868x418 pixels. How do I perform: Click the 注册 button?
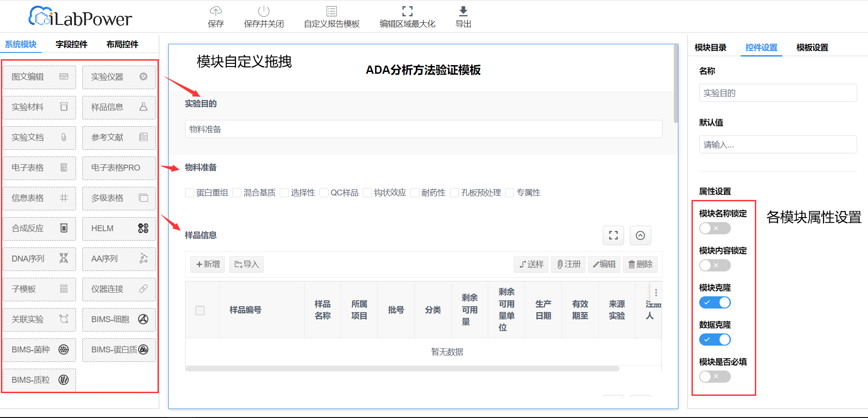[568, 264]
